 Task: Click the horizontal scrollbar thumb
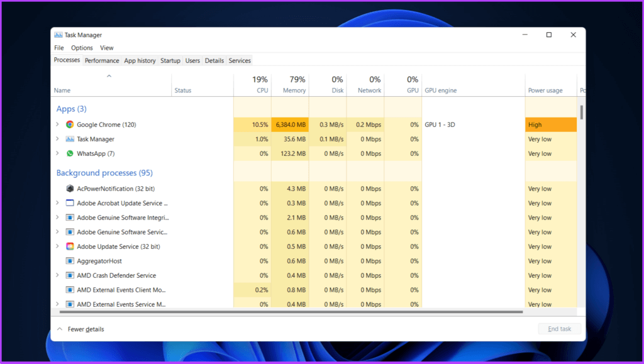tap(291, 312)
